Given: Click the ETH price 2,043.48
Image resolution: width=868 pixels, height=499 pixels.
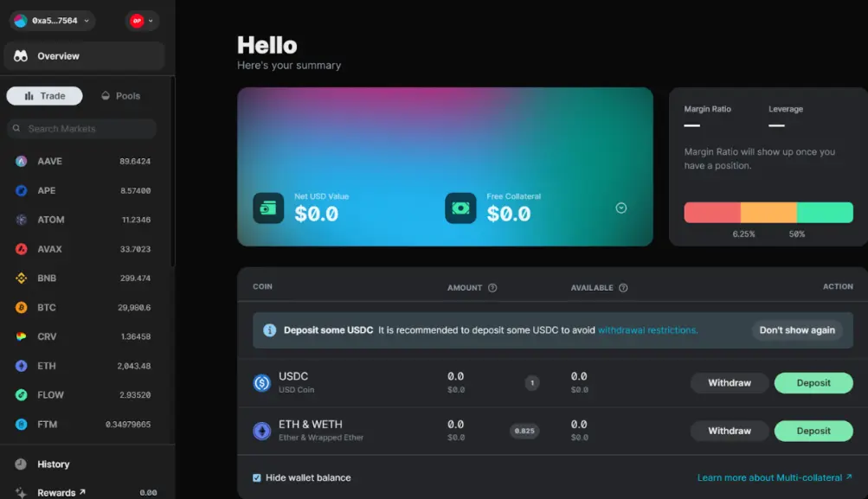Looking at the screenshot, I should coord(134,366).
